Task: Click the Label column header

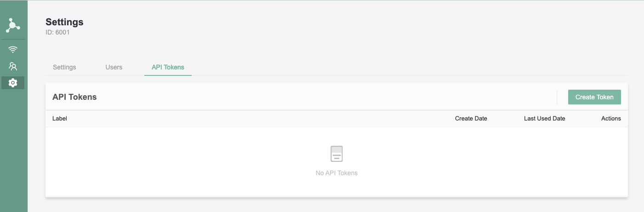Action: point(60,119)
